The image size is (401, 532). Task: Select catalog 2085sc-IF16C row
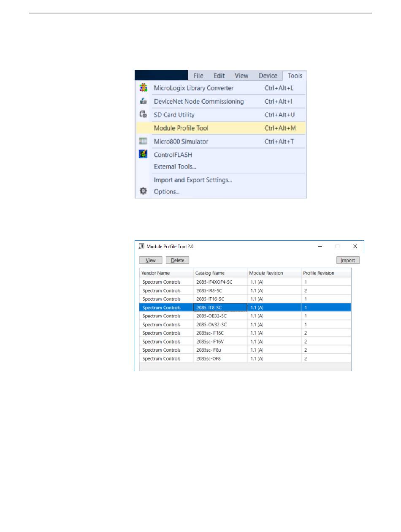[x=245, y=333]
